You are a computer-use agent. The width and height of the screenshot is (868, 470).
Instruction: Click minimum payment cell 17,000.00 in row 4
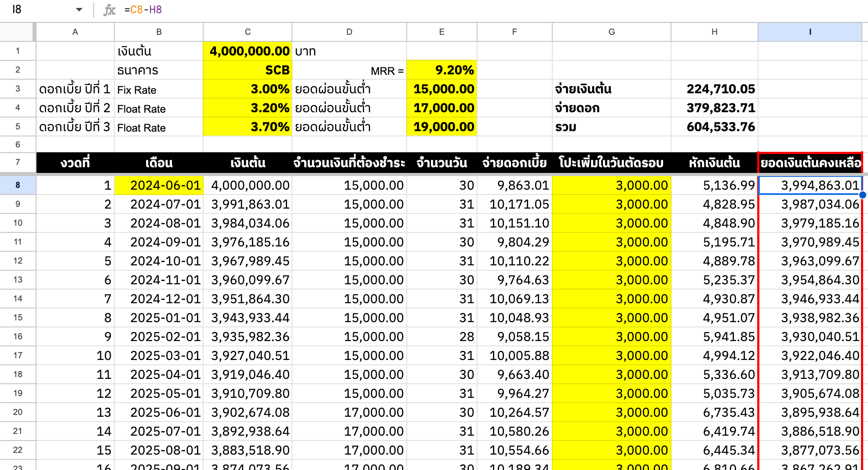(x=442, y=108)
